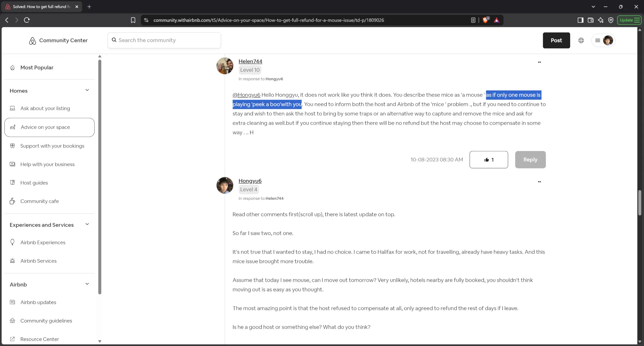Screen dimensions: 644x346
Task: Click the Community cafe cup icon
Action: [x=12, y=201]
